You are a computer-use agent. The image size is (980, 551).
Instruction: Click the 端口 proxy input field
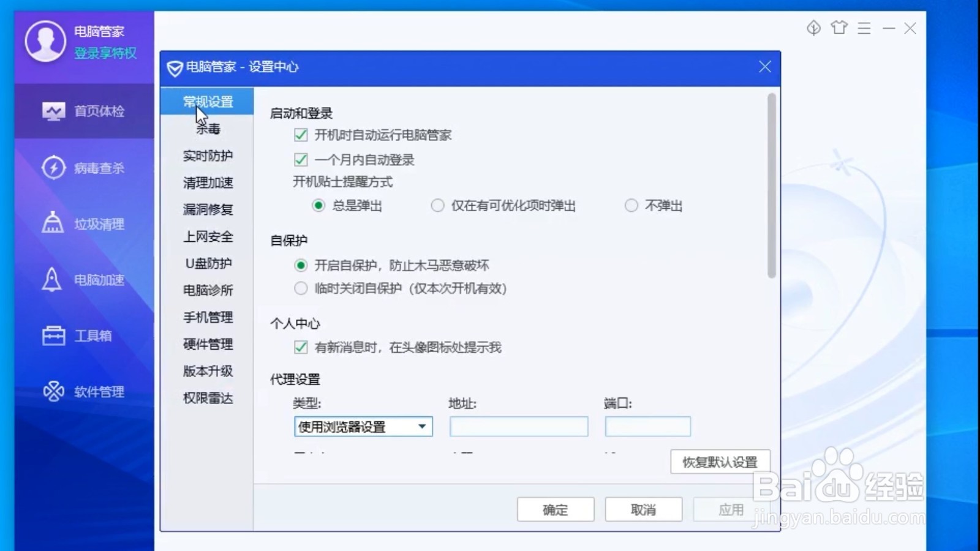(647, 427)
